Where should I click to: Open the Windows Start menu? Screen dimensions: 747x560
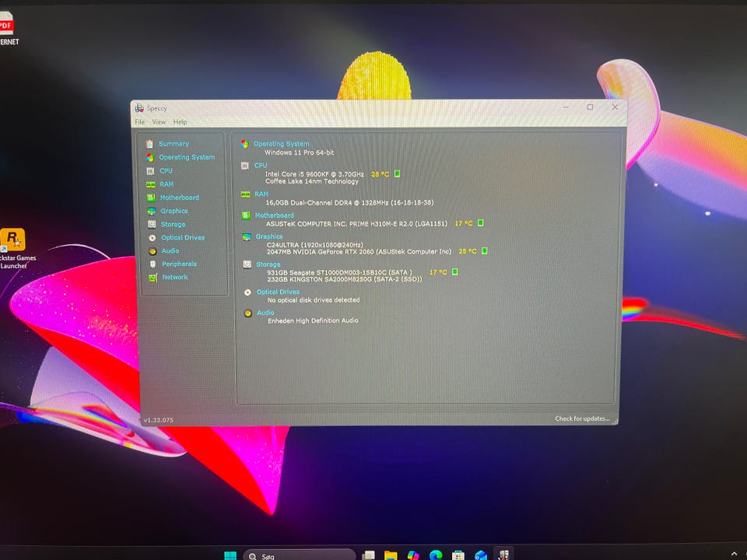pyautogui.click(x=230, y=555)
